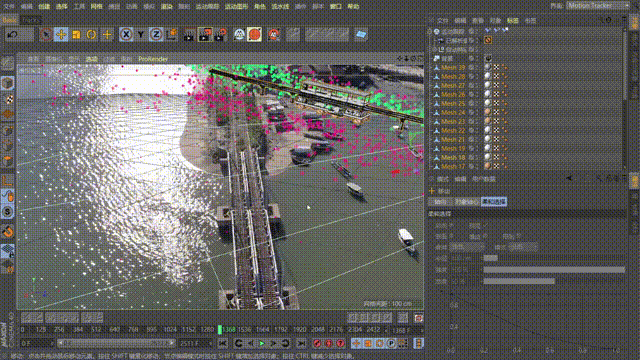Click the S dollar-style icon in left sidebar
Image resolution: width=640 pixels, height=360 pixels.
tap(8, 212)
